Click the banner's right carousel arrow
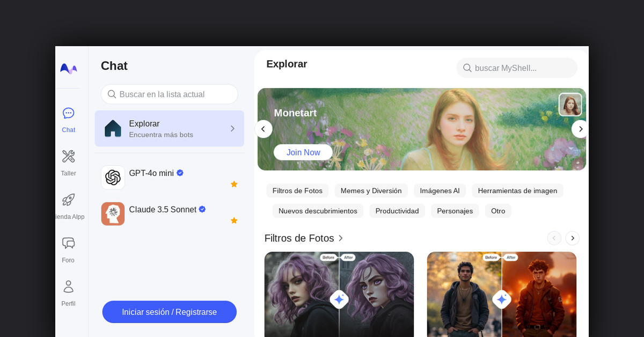644x337 pixels. [x=580, y=129]
